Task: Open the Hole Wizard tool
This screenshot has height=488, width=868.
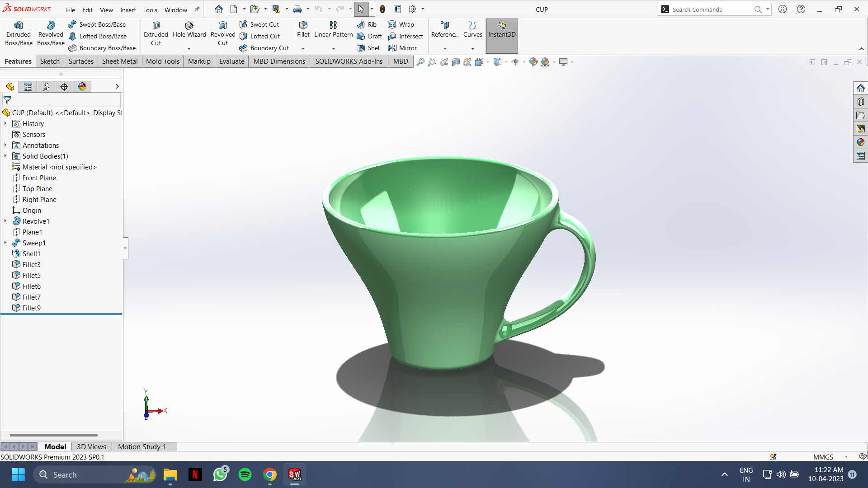Action: point(189,30)
